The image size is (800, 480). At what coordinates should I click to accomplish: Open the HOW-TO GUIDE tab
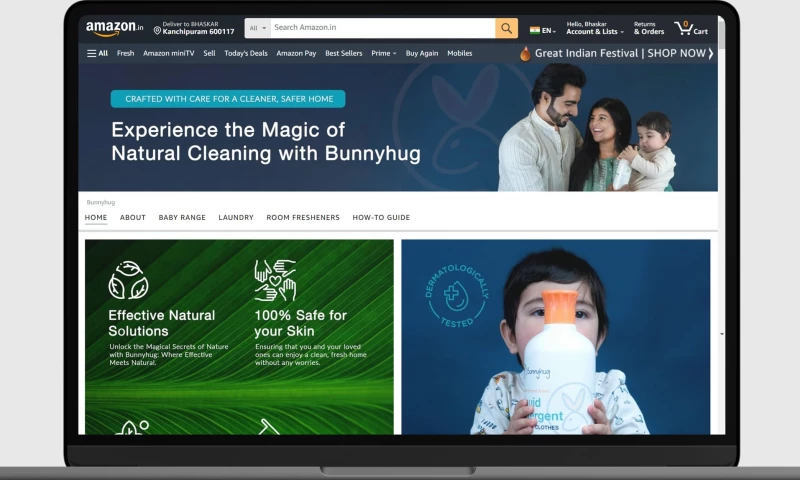(x=381, y=217)
